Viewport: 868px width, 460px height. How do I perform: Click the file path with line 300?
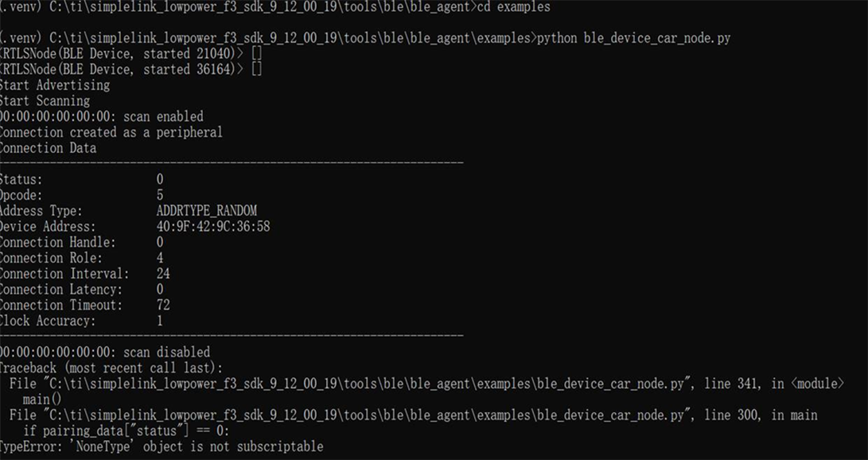click(x=413, y=415)
